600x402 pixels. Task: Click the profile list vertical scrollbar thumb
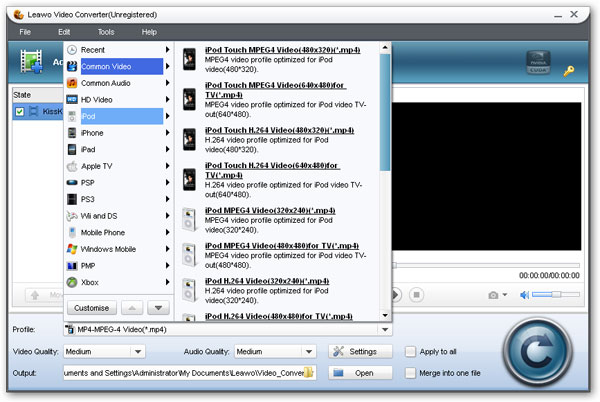coord(385,112)
